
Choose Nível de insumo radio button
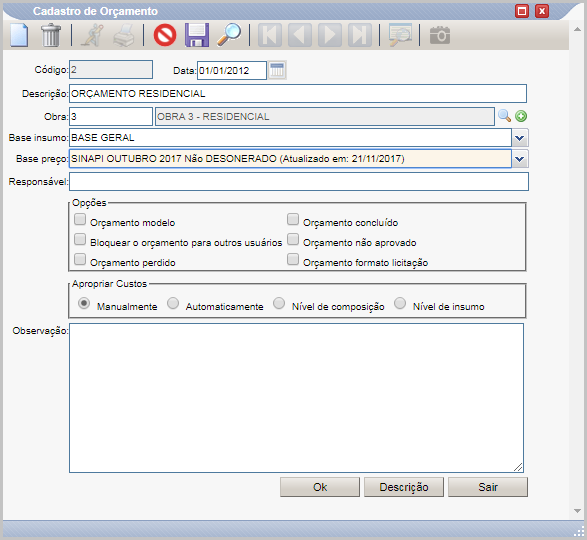pyautogui.click(x=400, y=303)
